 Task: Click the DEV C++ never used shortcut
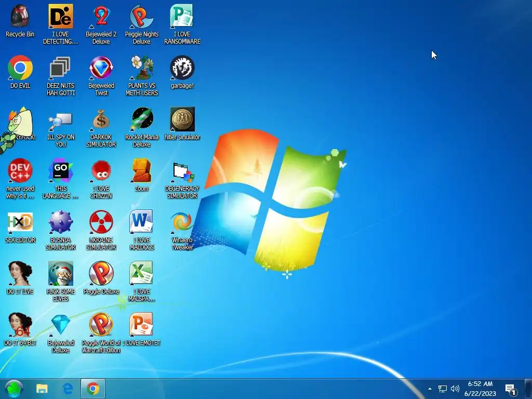[x=20, y=170]
